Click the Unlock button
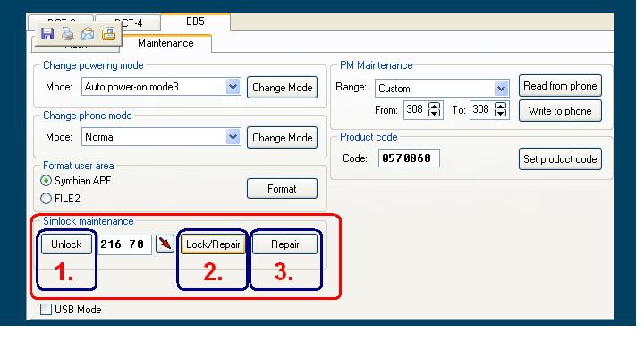Screen dimensions: 644x351 coord(66,244)
